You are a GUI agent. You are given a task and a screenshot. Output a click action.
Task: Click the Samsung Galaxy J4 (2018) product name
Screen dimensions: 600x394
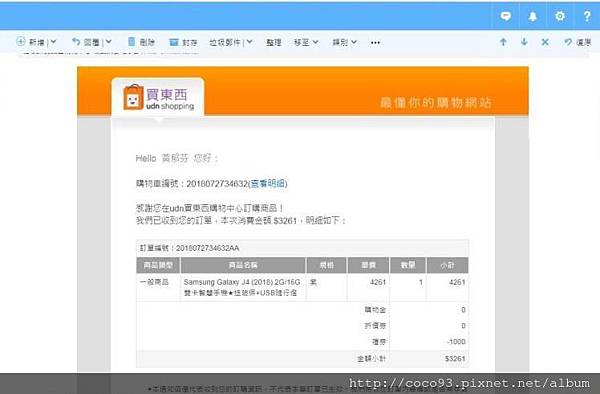[x=242, y=287]
